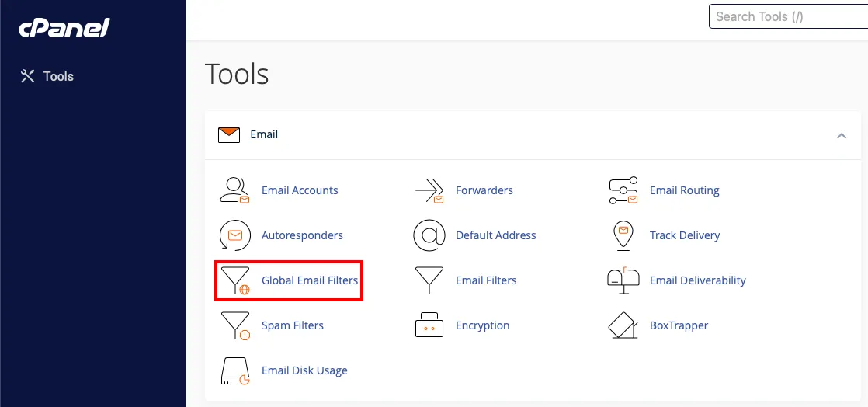Image resolution: width=868 pixels, height=407 pixels.
Task: Click the Tools wrench icon in sidebar
Action: tap(28, 76)
